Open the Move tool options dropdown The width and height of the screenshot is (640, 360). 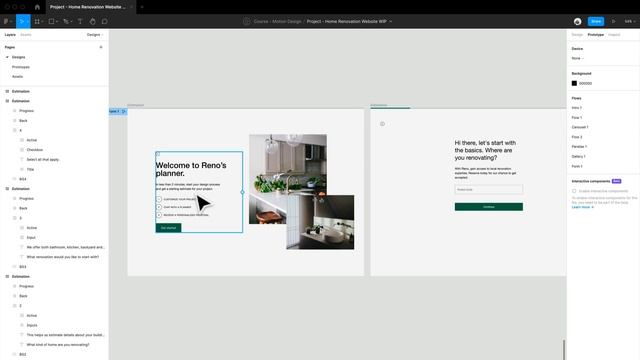click(x=27, y=21)
